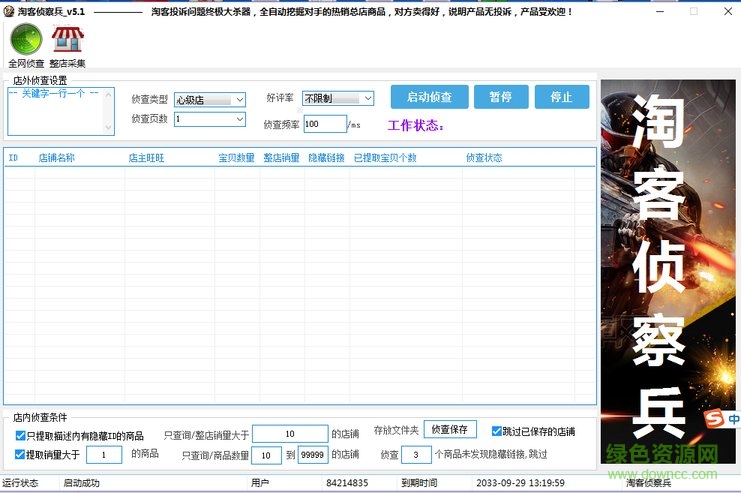Click scroll up arrow of keyword box
The width and height of the screenshot is (741, 493).
(x=109, y=95)
